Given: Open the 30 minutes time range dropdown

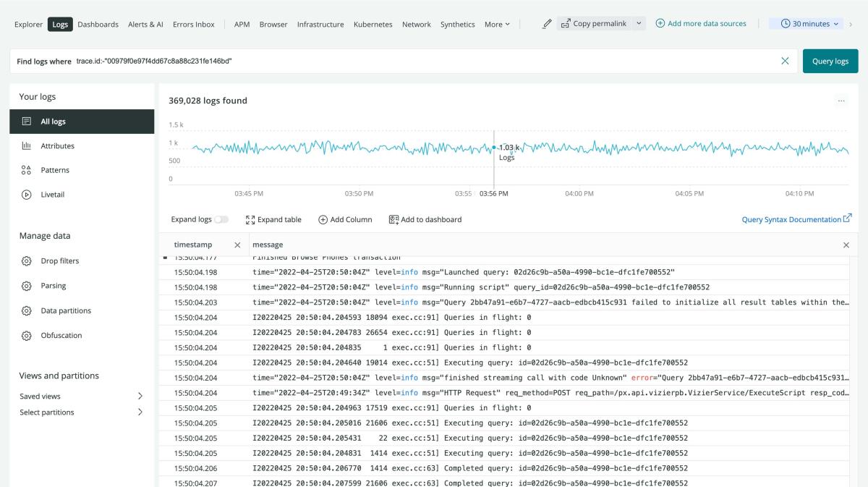Looking at the screenshot, I should (x=810, y=24).
